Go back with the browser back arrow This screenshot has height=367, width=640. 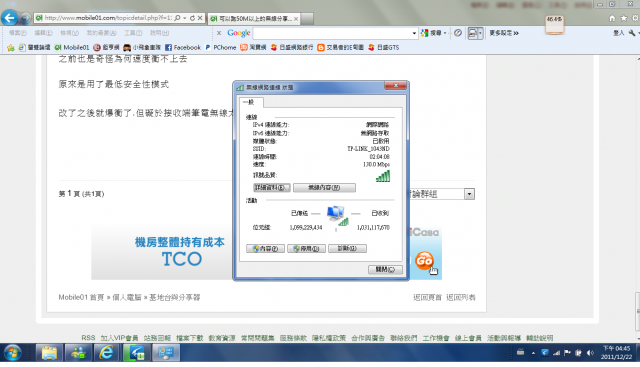pyautogui.click(x=9, y=18)
